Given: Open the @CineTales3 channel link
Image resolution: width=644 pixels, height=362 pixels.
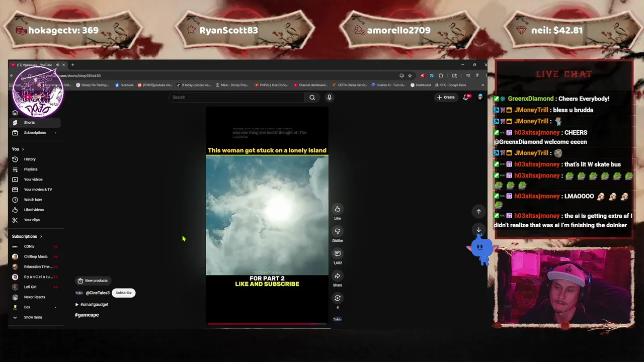Looking at the screenshot, I should pyautogui.click(x=98, y=293).
